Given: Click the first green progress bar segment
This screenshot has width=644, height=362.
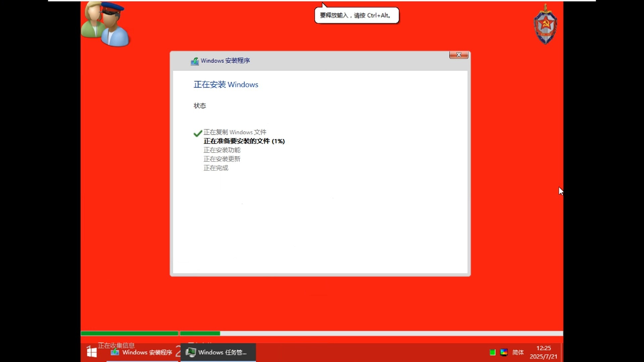Looking at the screenshot, I should tap(129, 333).
